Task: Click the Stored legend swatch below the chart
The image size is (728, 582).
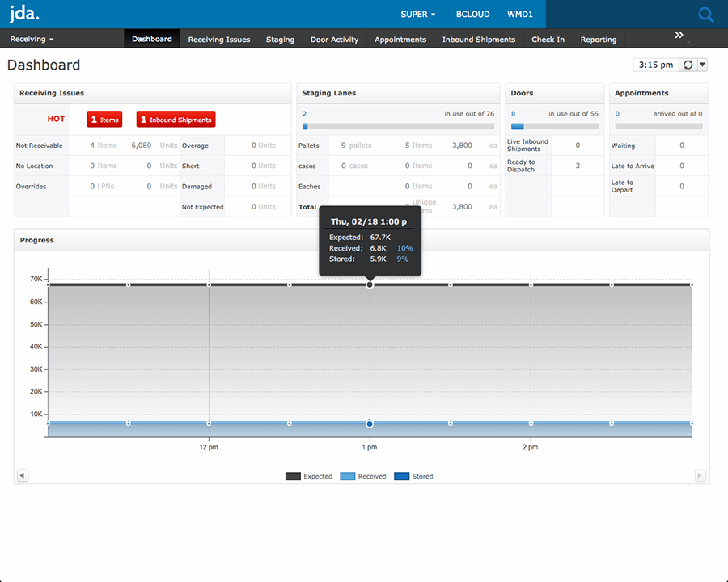Action: [x=403, y=476]
